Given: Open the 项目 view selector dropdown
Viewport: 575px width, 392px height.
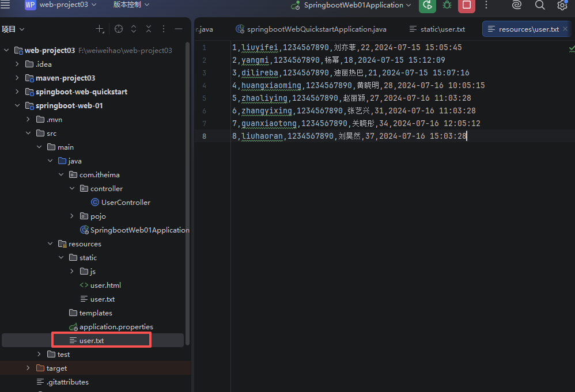Looking at the screenshot, I should (x=13, y=29).
